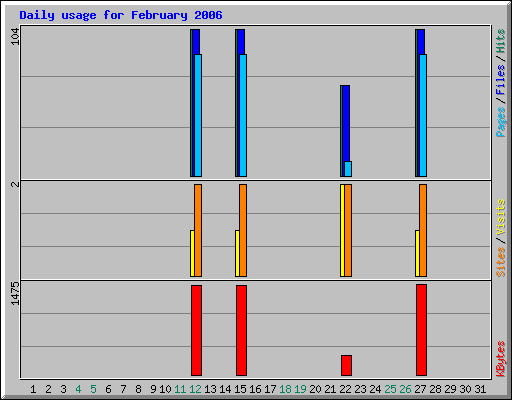Click the red KBytes bar for day 27
This screenshot has height=400, width=512.
[x=421, y=330]
